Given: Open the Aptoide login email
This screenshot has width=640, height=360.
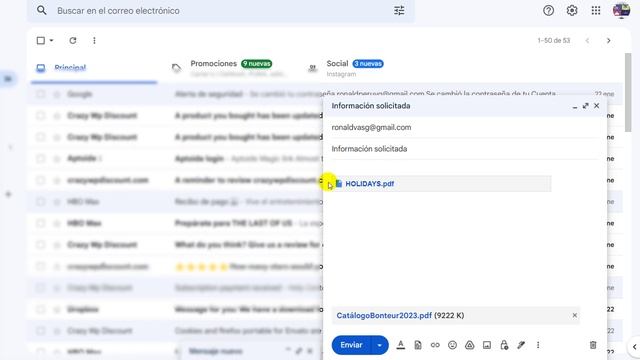Looking at the screenshot, I should coord(176,158).
